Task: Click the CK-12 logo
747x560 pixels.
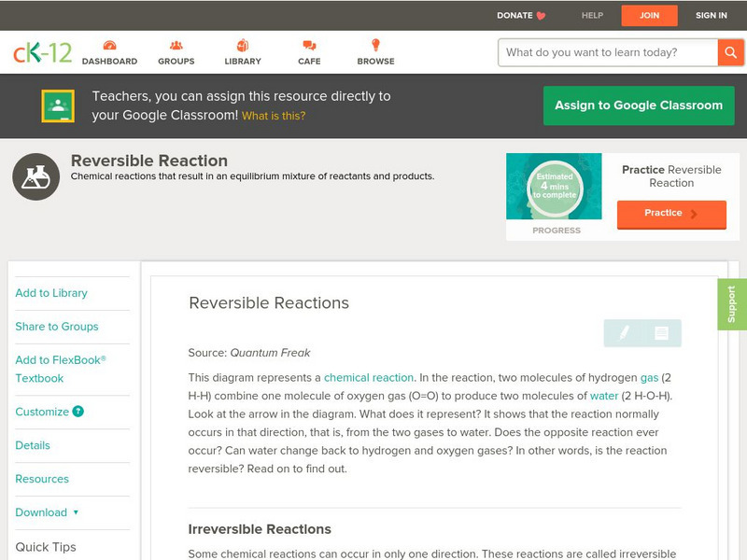Action: pyautogui.click(x=42, y=53)
